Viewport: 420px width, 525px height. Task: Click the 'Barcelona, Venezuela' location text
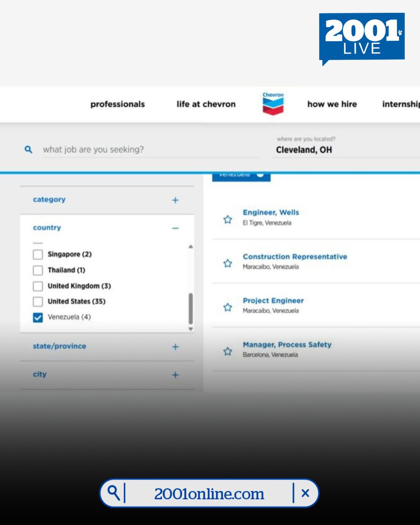point(270,355)
